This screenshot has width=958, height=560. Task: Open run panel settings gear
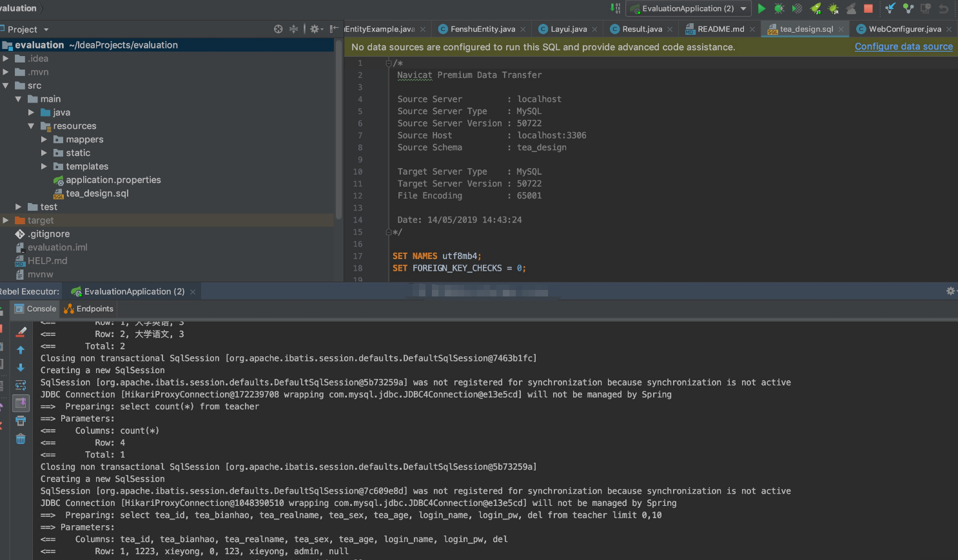(950, 291)
